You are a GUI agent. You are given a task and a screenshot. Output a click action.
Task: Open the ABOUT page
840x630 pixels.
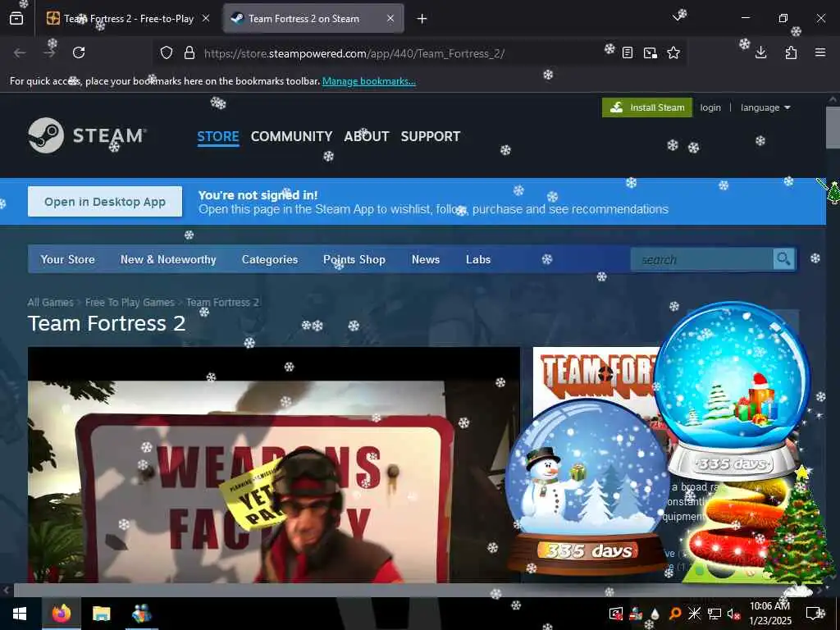[x=367, y=137]
